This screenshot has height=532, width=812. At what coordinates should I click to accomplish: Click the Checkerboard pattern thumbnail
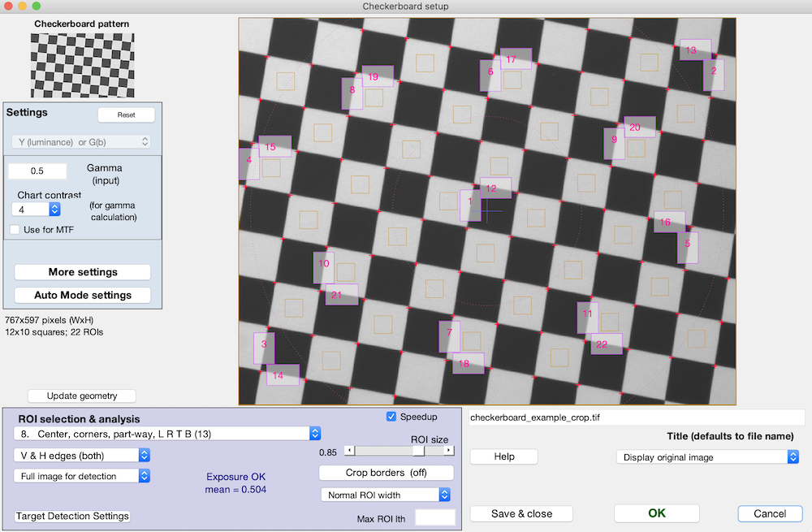[82, 65]
